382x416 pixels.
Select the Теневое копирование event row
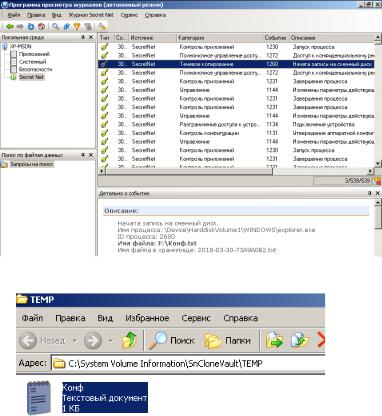point(236,64)
